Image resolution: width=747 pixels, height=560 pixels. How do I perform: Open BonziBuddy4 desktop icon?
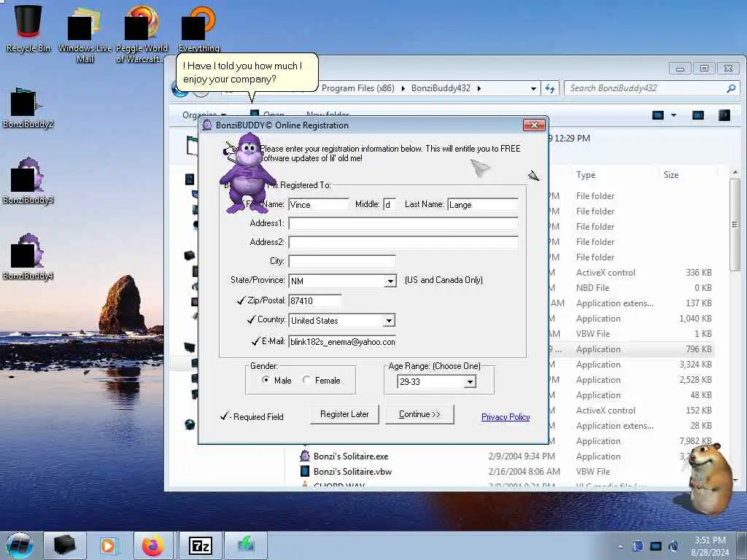tap(28, 257)
